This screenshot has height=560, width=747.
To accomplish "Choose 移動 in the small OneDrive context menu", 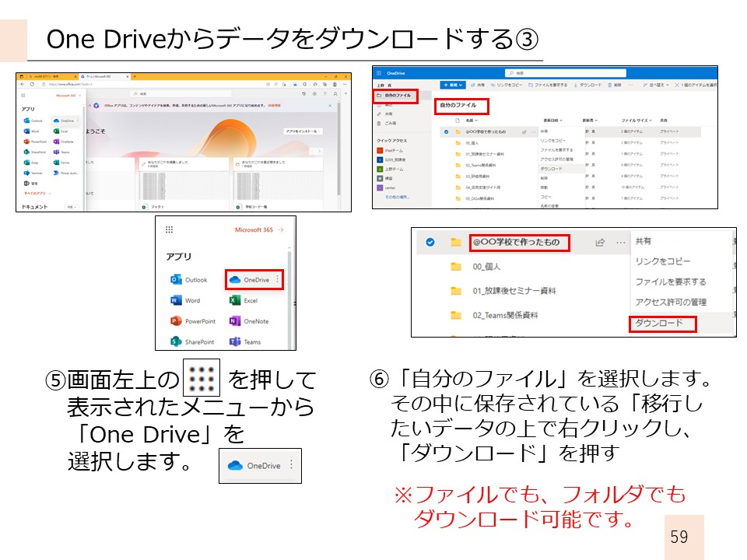I will pyautogui.click(x=544, y=187).
